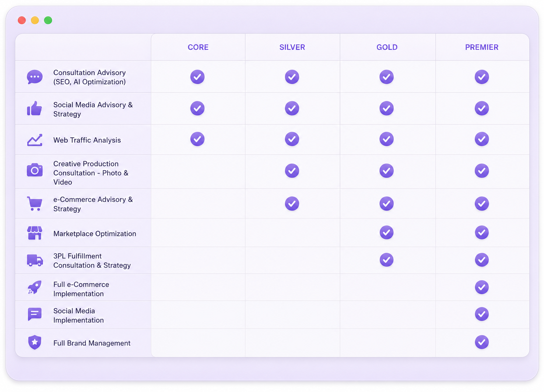
Task: Click the Social Media Advisory & Strategy label
Action: click(93, 109)
